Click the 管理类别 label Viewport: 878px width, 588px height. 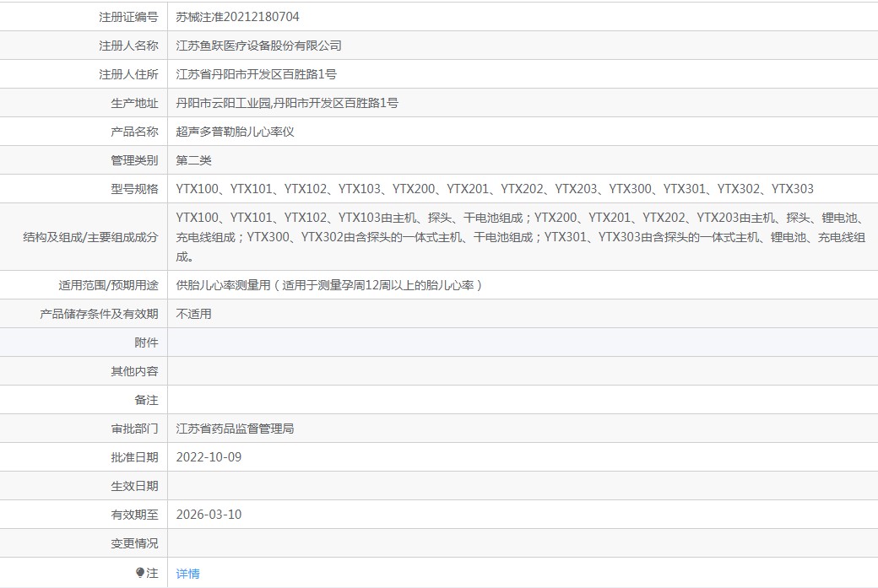click(134, 160)
